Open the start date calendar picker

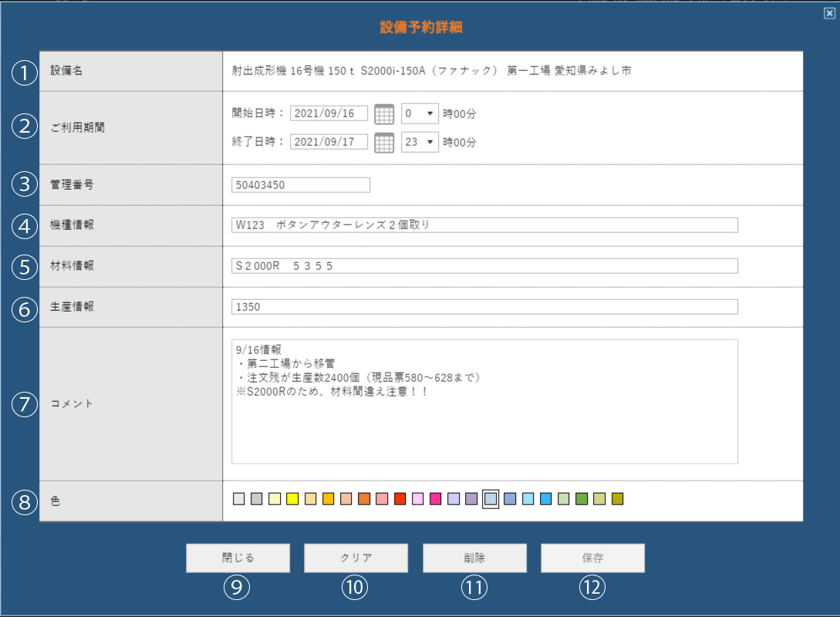coord(384,114)
